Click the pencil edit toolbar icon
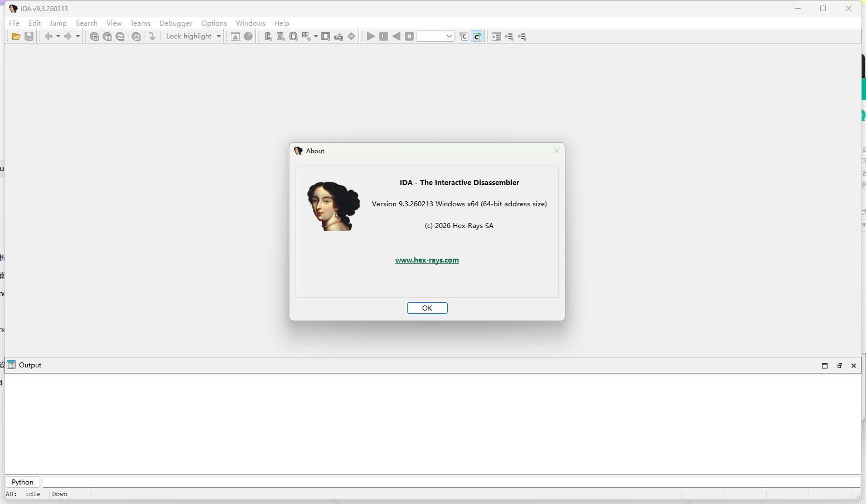 click(x=338, y=36)
